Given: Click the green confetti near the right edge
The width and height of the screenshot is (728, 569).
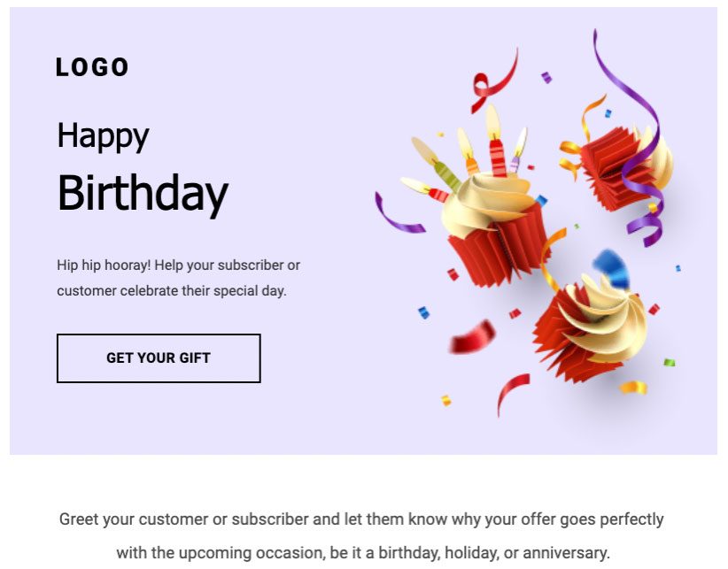Looking at the screenshot, I should [670, 362].
